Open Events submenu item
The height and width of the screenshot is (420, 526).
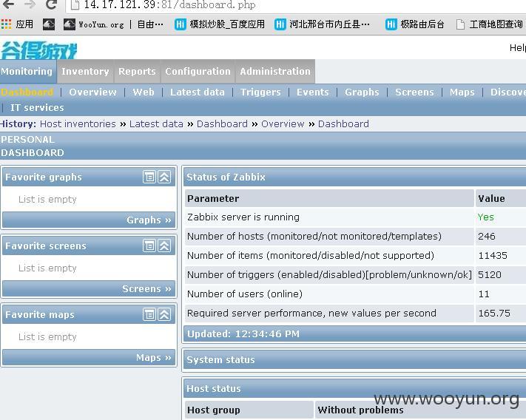point(313,92)
